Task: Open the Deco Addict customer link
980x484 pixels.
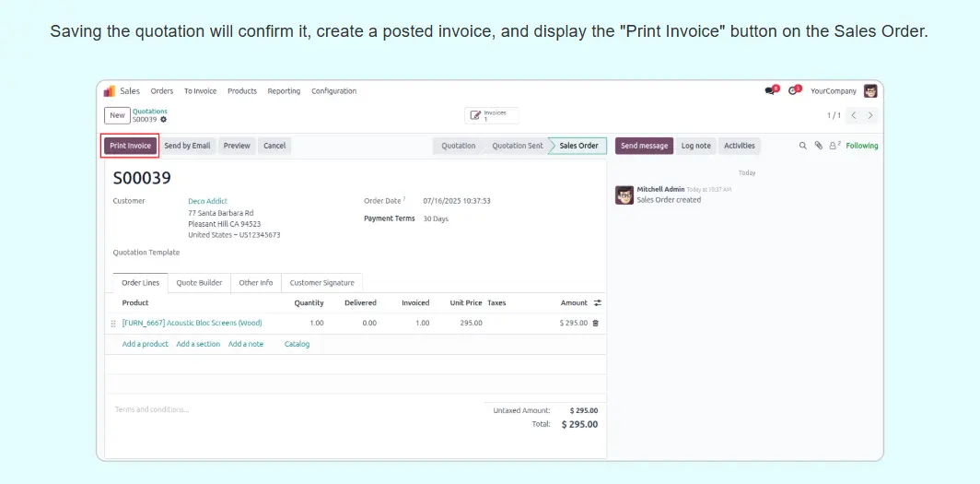Action: coord(207,201)
